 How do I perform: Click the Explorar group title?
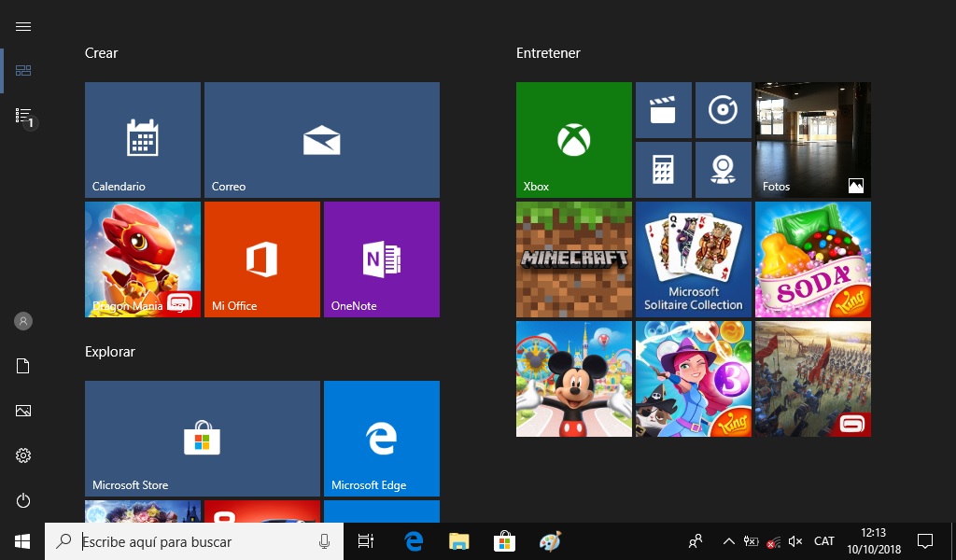pos(110,352)
